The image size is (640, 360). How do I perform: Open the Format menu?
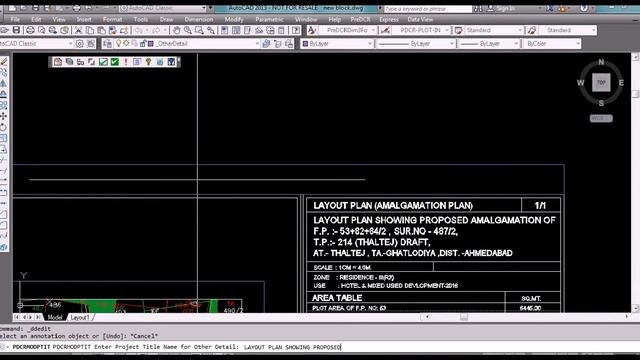pyautogui.click(x=112, y=19)
